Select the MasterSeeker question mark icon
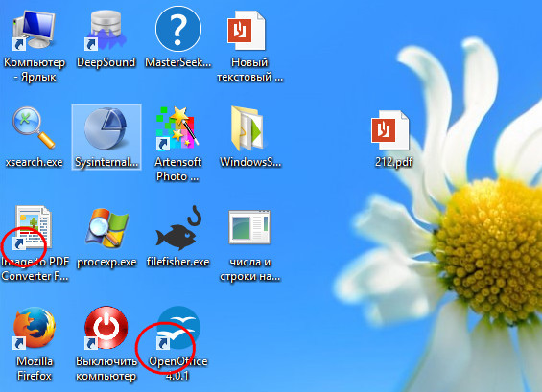 click(x=178, y=29)
